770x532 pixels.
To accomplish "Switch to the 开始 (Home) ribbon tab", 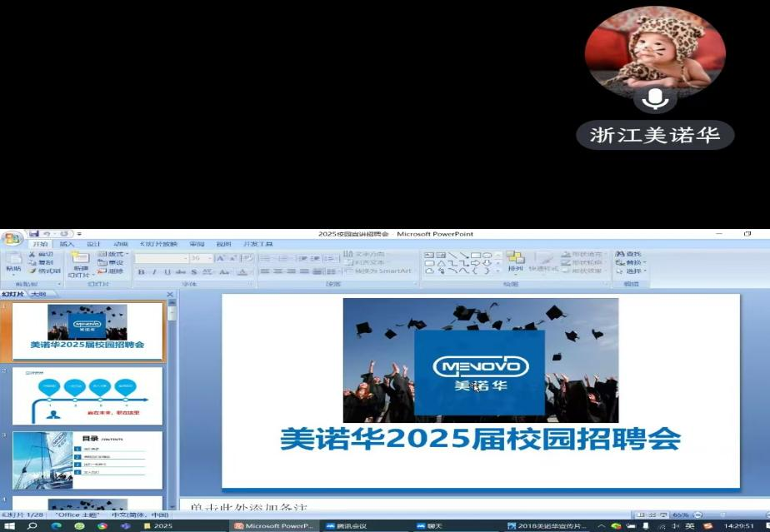I will click(x=40, y=244).
